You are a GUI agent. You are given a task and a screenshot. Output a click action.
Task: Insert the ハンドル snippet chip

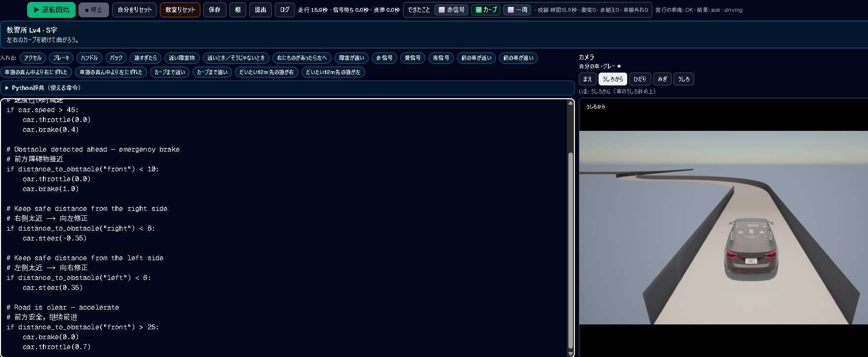pos(89,58)
